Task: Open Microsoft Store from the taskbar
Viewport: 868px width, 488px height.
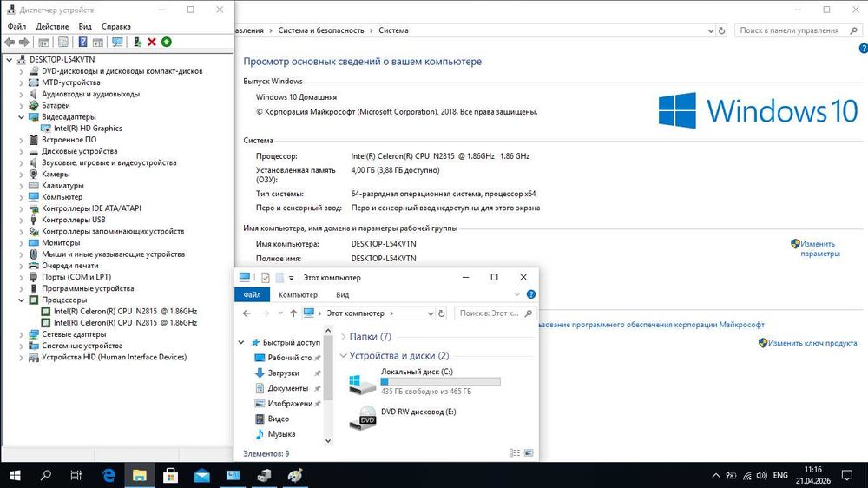Action: click(170, 475)
